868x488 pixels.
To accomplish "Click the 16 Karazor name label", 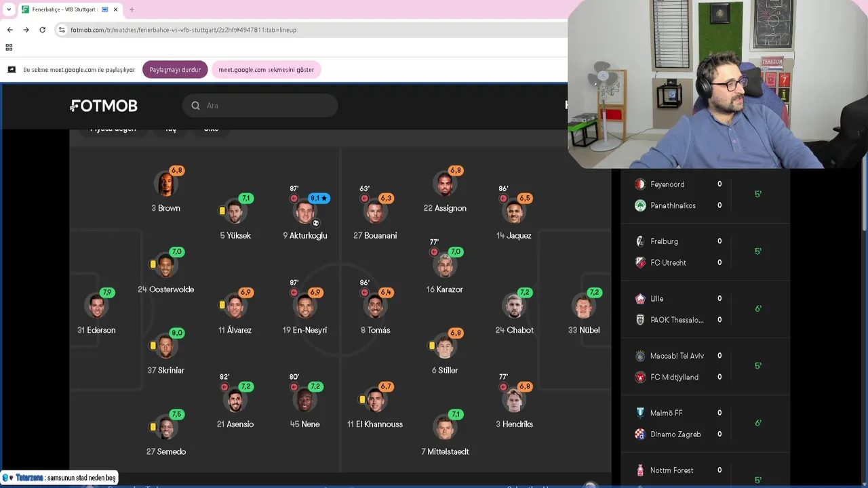I will (444, 289).
